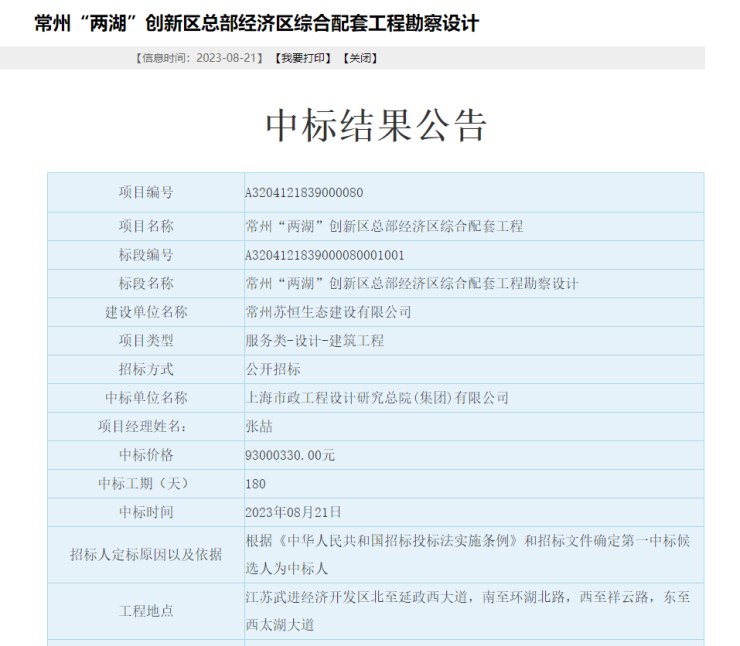Click the 服务类-设计-建筑工程 project type value
The width and height of the screenshot is (740, 646).
(314, 341)
